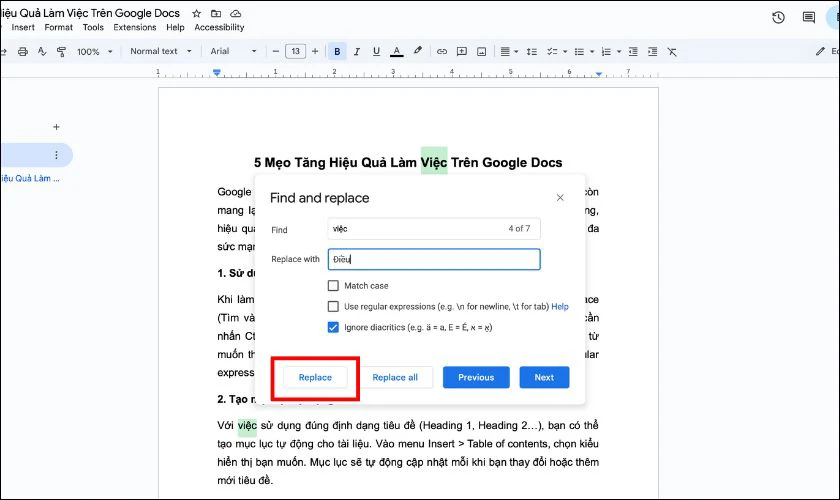
Task: Open the Insert menu
Action: [x=23, y=27]
